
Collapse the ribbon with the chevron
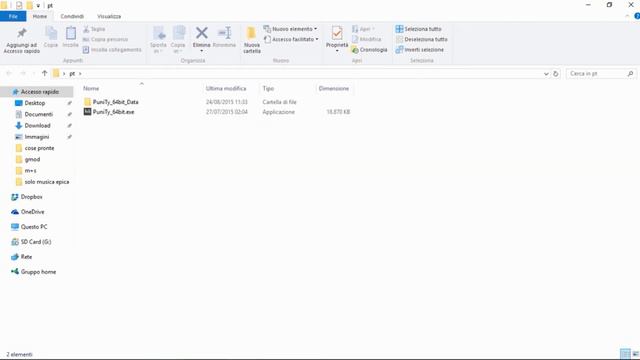tap(627, 16)
